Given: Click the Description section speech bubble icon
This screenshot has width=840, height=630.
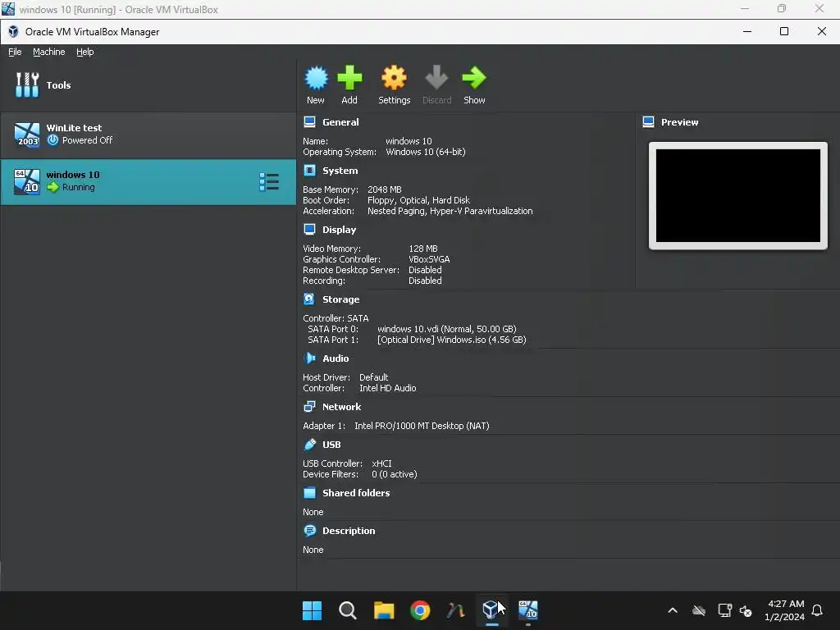Looking at the screenshot, I should [309, 531].
